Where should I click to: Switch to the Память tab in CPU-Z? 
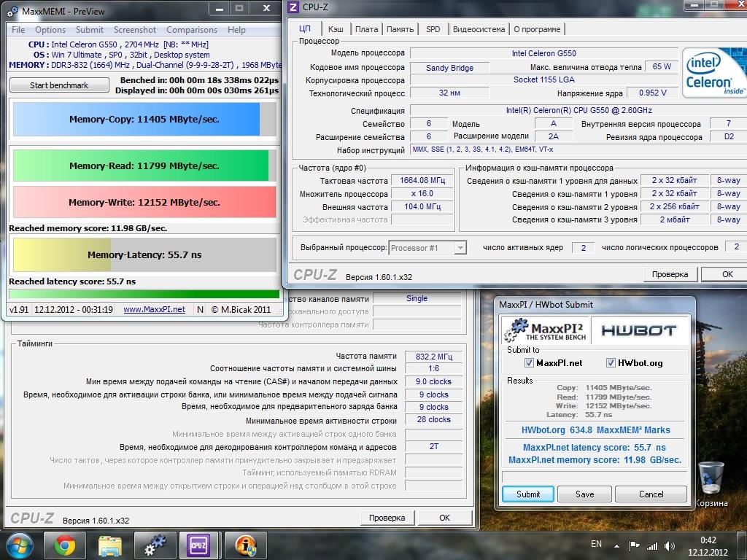[x=400, y=29]
